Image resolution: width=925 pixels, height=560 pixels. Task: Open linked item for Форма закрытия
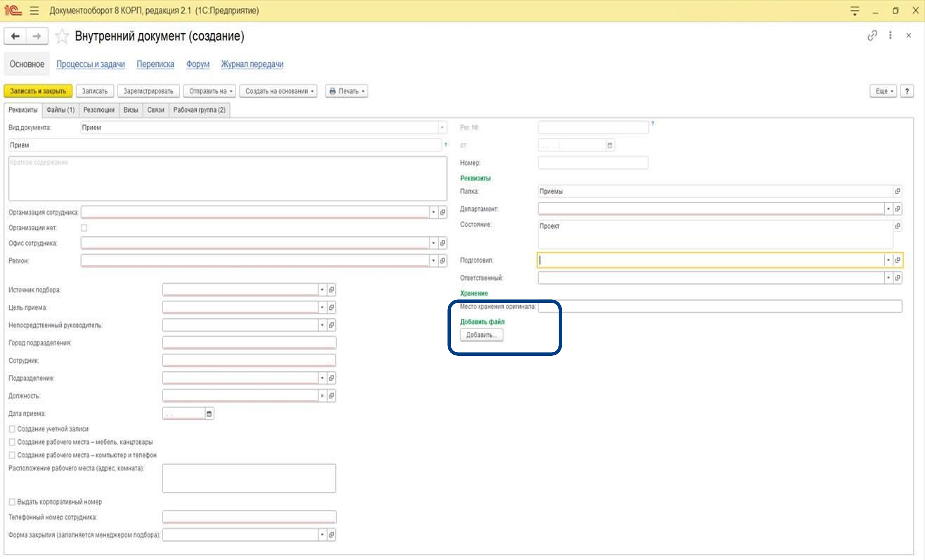[331, 535]
